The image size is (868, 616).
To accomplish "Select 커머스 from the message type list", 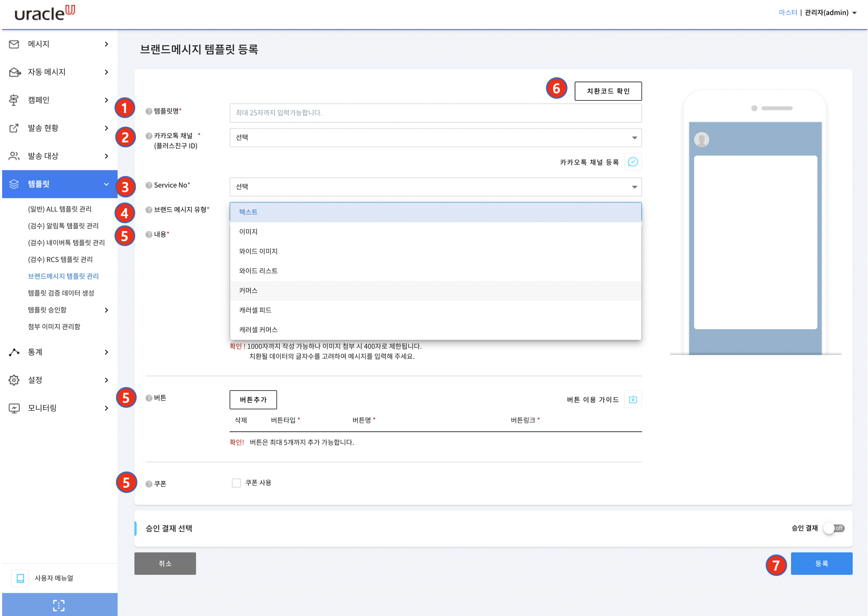I will [x=249, y=290].
